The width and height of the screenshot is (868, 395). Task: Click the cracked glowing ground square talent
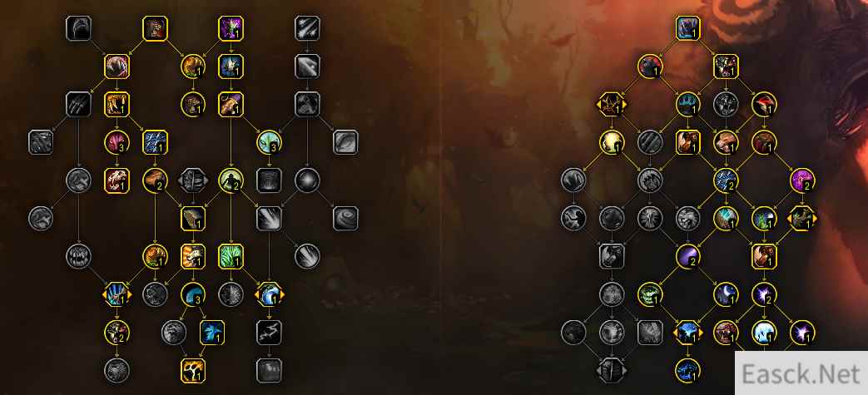[x=192, y=371]
